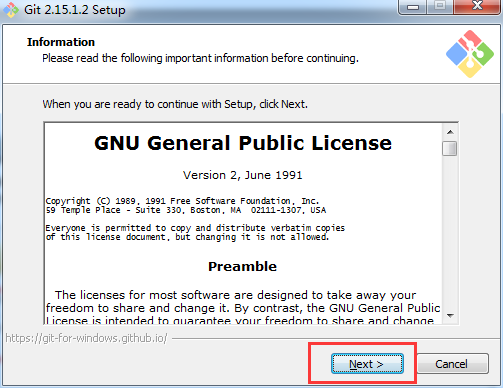Image resolution: width=503 pixels, height=388 pixels.
Task: Click the Next button to continue setup
Action: pos(367,364)
